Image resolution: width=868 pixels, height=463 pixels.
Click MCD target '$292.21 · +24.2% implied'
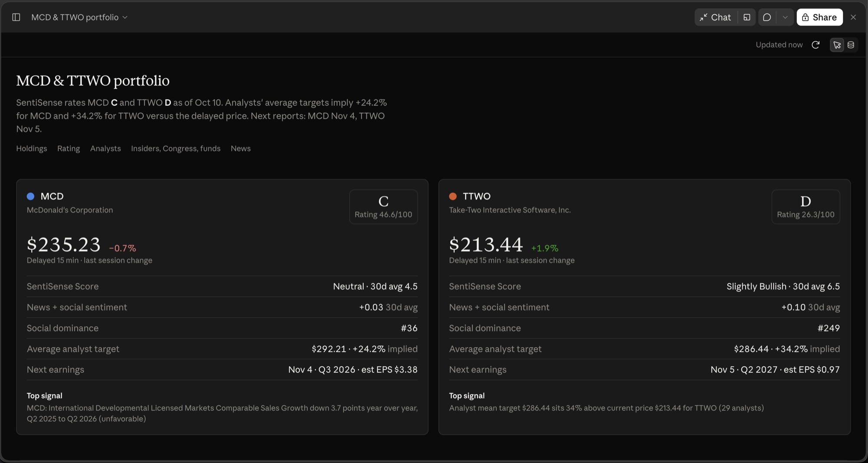point(365,349)
